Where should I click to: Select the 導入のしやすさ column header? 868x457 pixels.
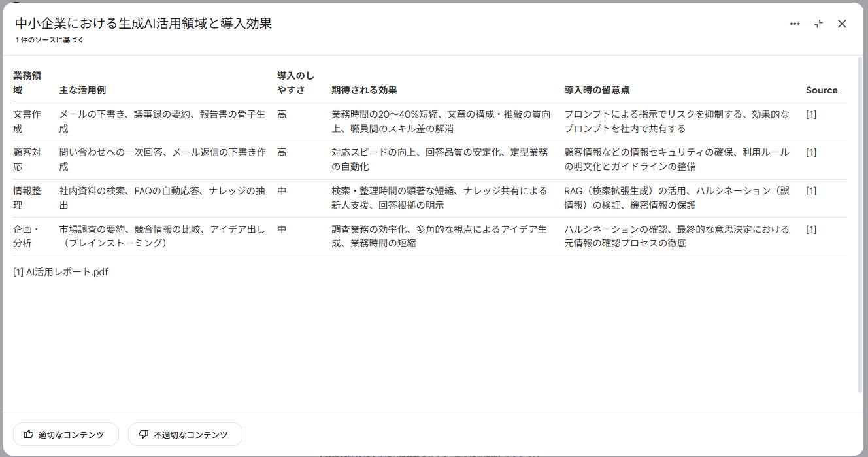pos(295,83)
